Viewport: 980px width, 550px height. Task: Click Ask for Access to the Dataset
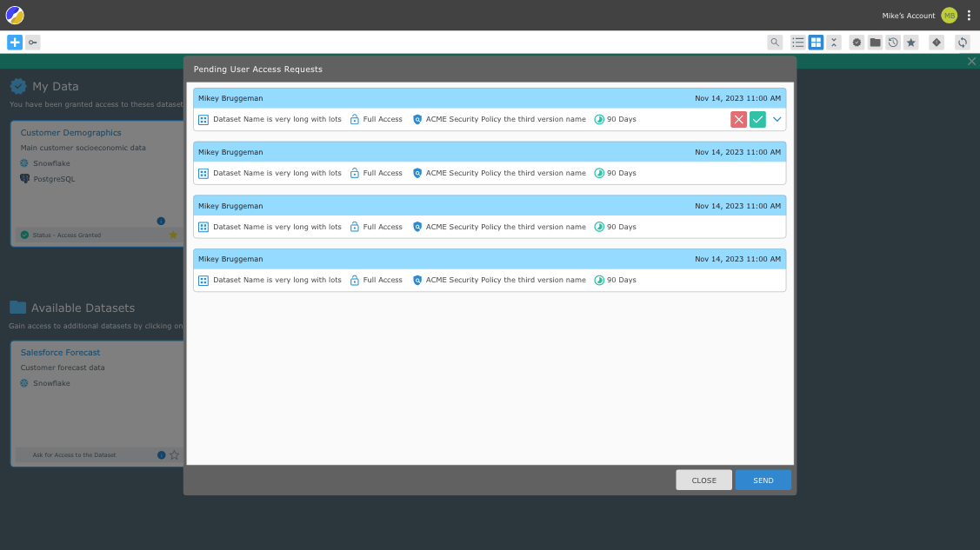[x=75, y=455]
